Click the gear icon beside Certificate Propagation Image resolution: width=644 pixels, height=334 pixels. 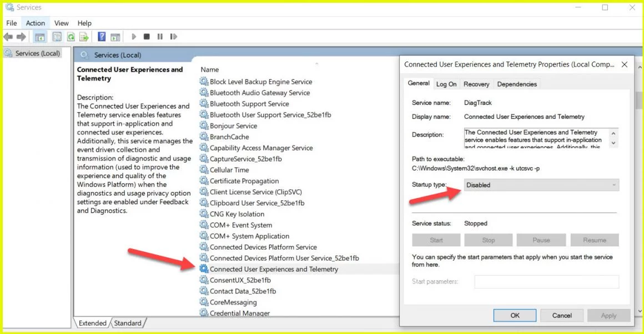tap(204, 180)
